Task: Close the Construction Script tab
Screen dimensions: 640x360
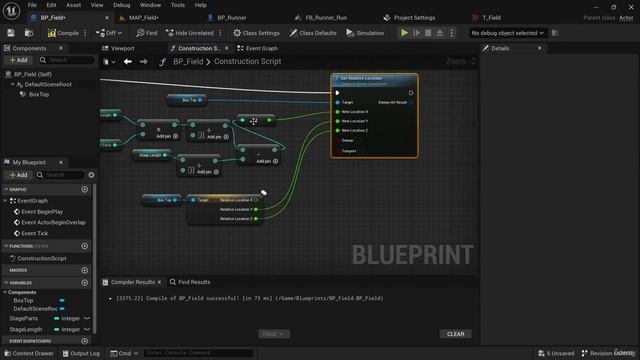Action: tap(227, 48)
